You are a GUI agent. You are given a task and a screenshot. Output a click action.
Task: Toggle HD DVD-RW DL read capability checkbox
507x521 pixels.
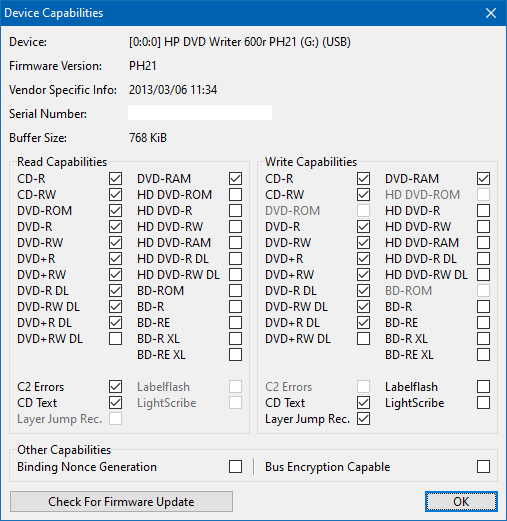tap(235, 274)
